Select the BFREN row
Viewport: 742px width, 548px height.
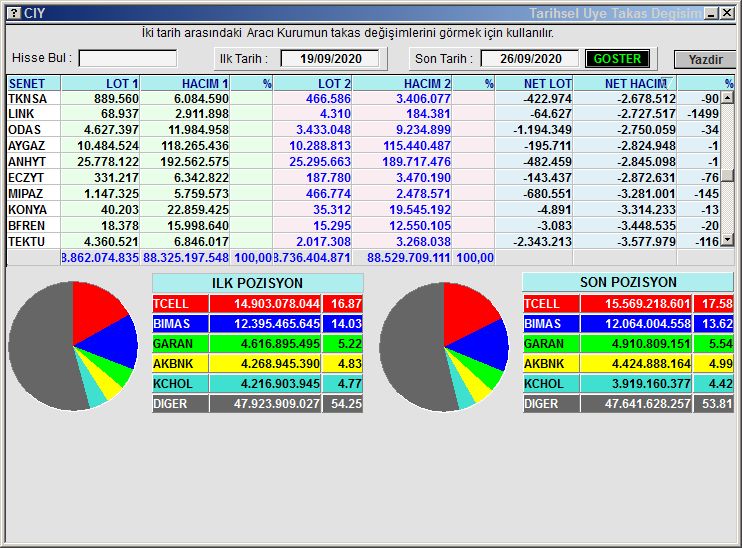(363, 226)
